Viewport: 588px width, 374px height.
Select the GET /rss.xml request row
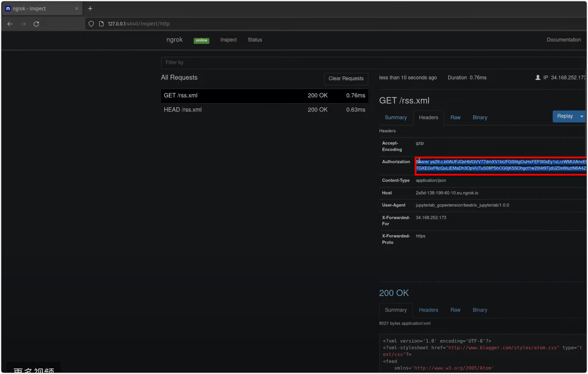point(264,96)
